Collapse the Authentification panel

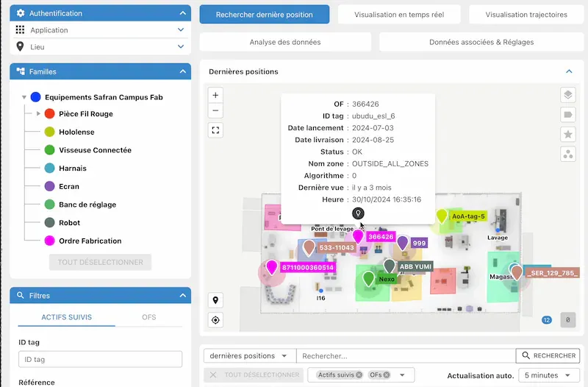click(x=182, y=13)
